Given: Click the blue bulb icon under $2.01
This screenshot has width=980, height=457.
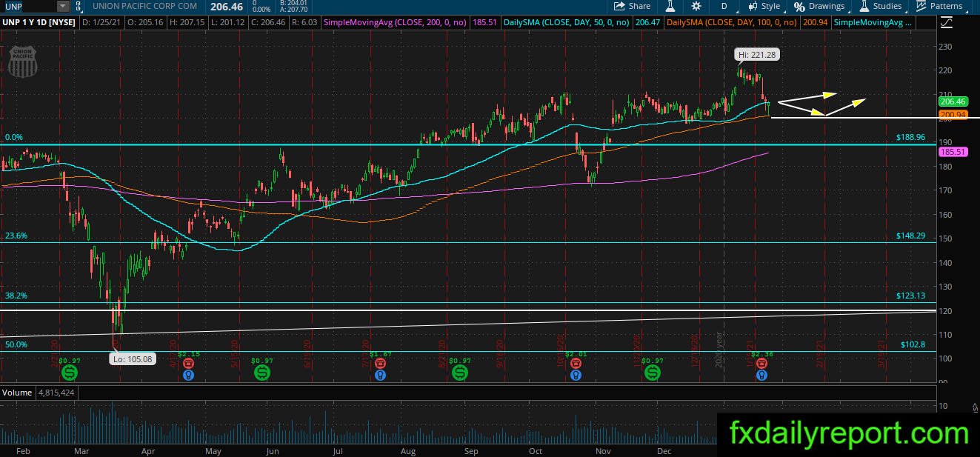Looking at the screenshot, I should pyautogui.click(x=576, y=375).
